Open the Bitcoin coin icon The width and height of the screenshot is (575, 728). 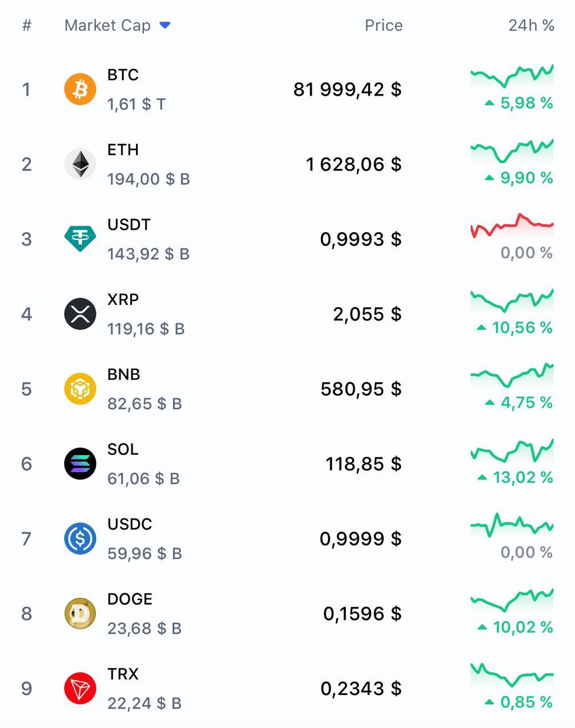tap(80, 89)
